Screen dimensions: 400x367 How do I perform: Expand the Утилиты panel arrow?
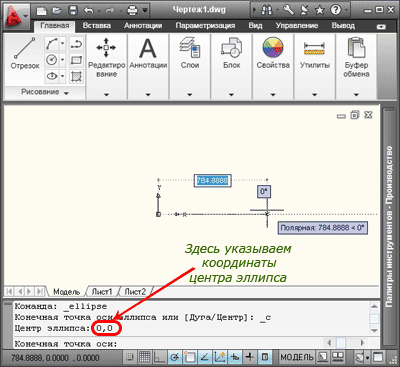tap(315, 95)
